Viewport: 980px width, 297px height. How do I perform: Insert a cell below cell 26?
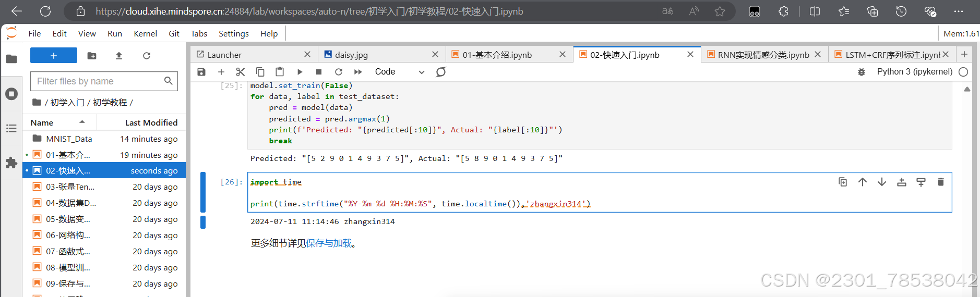click(921, 182)
